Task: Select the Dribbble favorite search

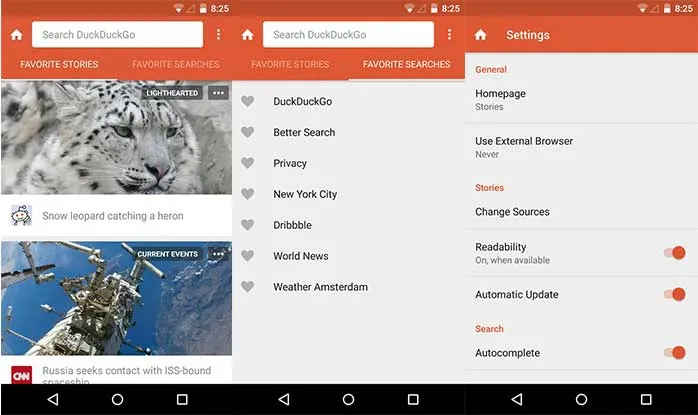Action: coord(292,225)
